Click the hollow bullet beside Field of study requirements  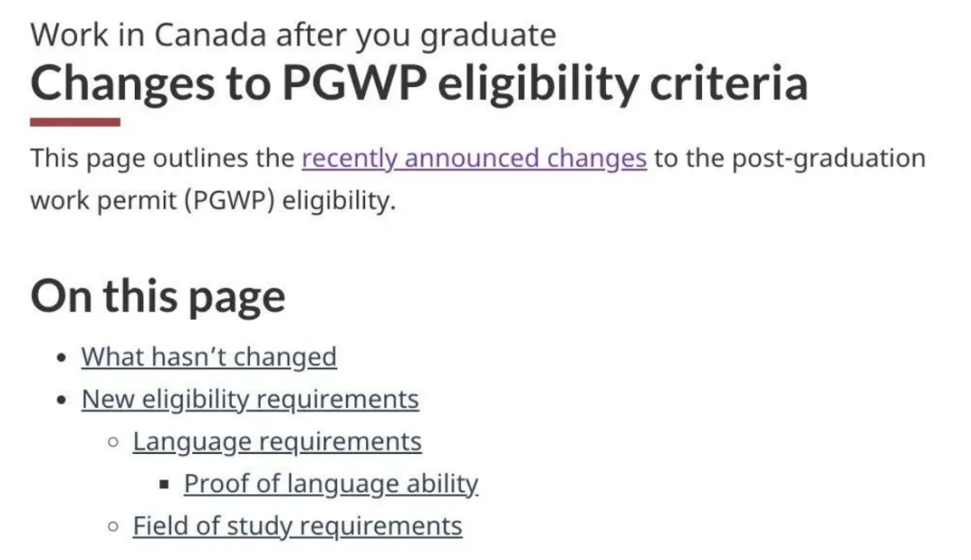coord(112,527)
